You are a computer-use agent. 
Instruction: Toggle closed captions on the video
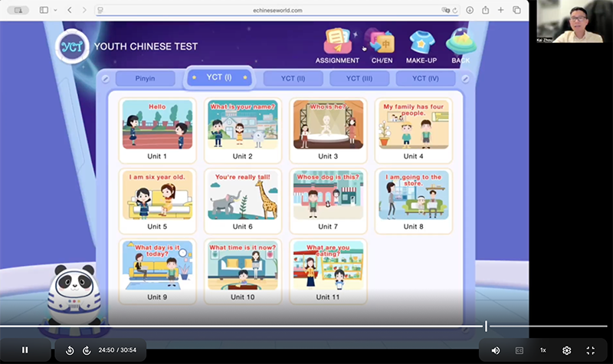point(519,350)
